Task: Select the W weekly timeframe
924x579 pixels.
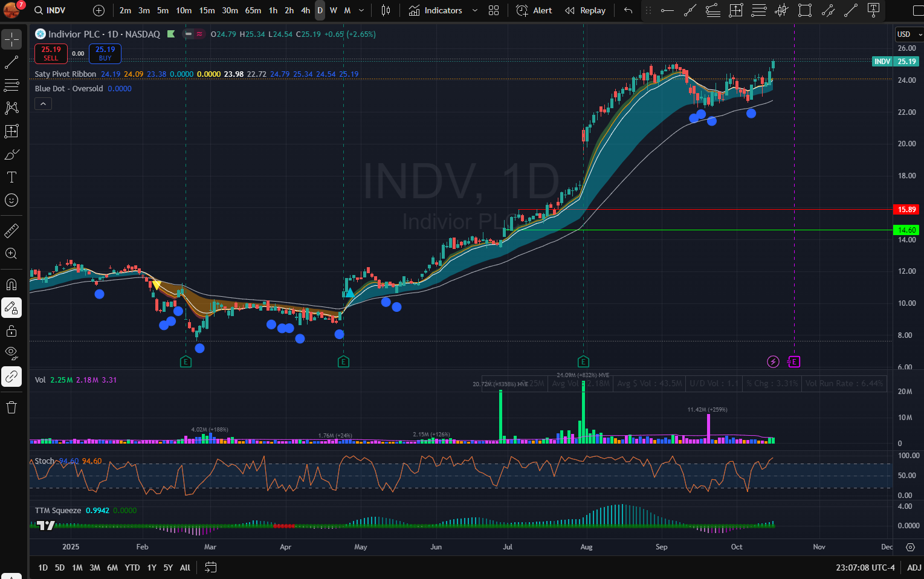Action: [334, 10]
